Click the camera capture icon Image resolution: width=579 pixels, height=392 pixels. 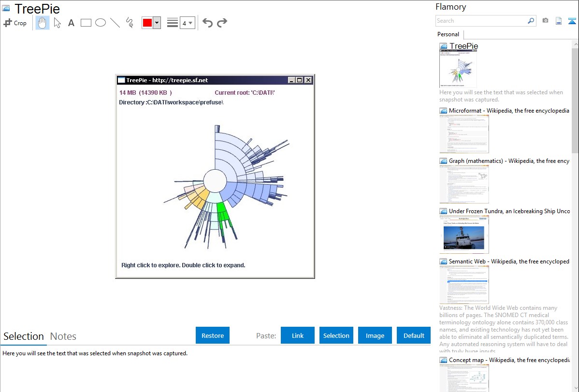click(545, 21)
